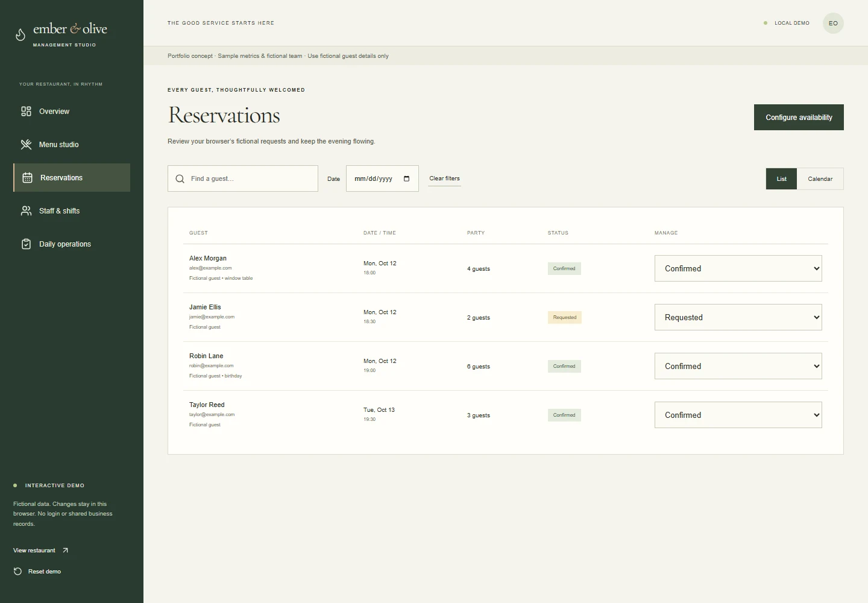The image size is (868, 603).
Task: Click Jamie Ellis's Requested status badge
Action: click(565, 317)
